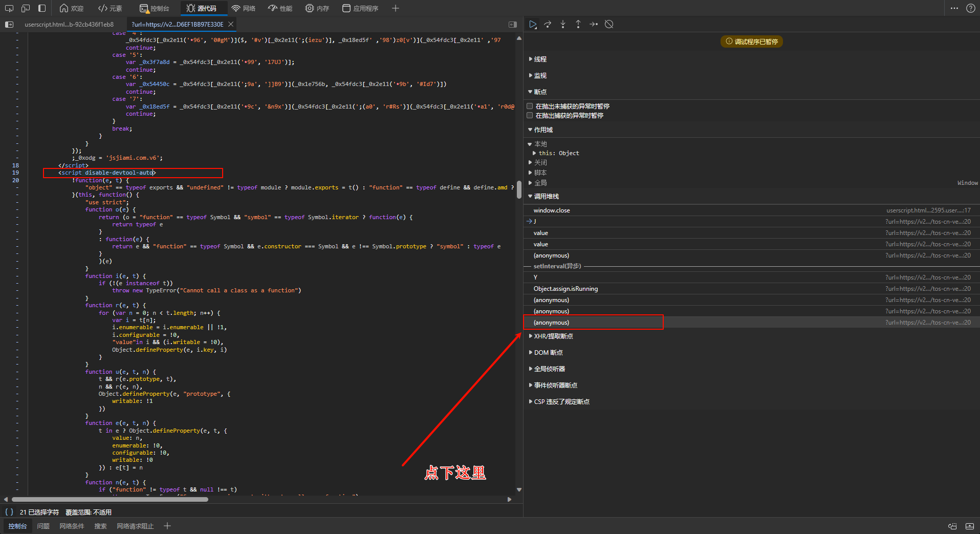The image size is (980, 534).
Task: Click the pretty print braces icon
Action: (x=9, y=512)
